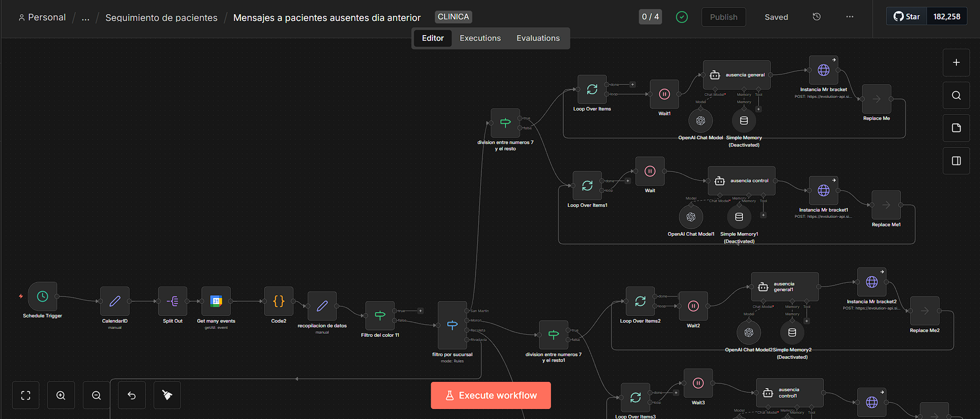Open the recopilacion de datos node
The image size is (980, 419).
pyautogui.click(x=322, y=306)
